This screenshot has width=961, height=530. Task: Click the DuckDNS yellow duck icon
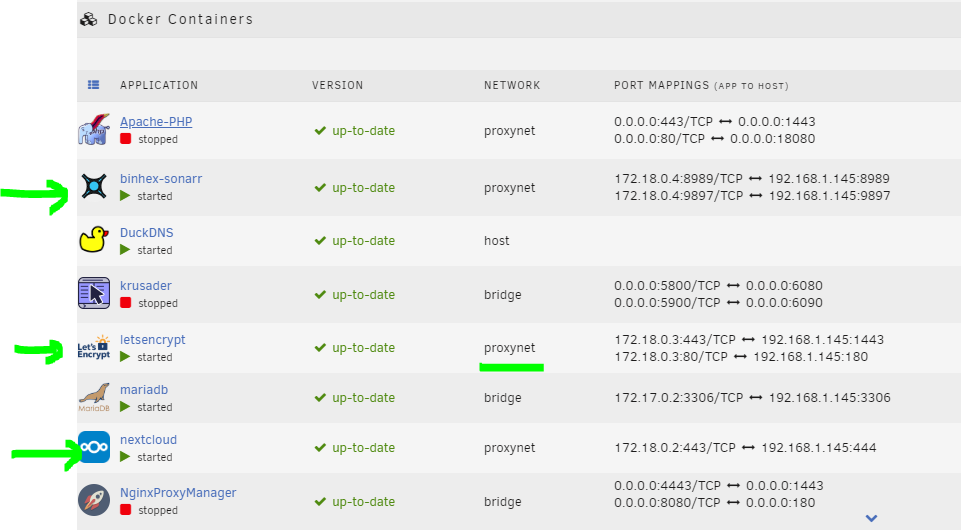[x=94, y=240]
